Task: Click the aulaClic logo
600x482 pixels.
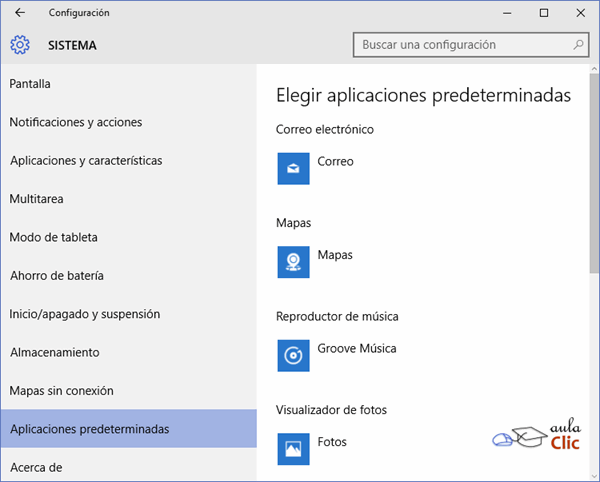Action: coord(536,434)
